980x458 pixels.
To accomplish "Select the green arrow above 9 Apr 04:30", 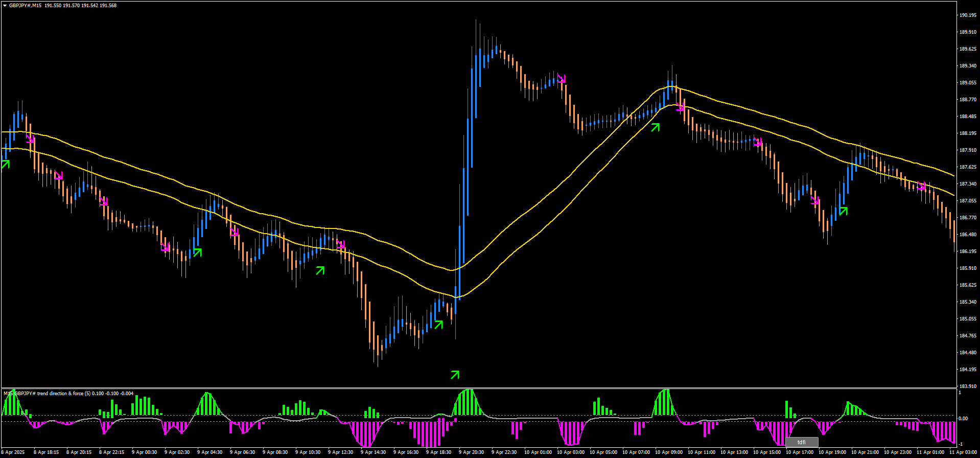I will 197,253.
